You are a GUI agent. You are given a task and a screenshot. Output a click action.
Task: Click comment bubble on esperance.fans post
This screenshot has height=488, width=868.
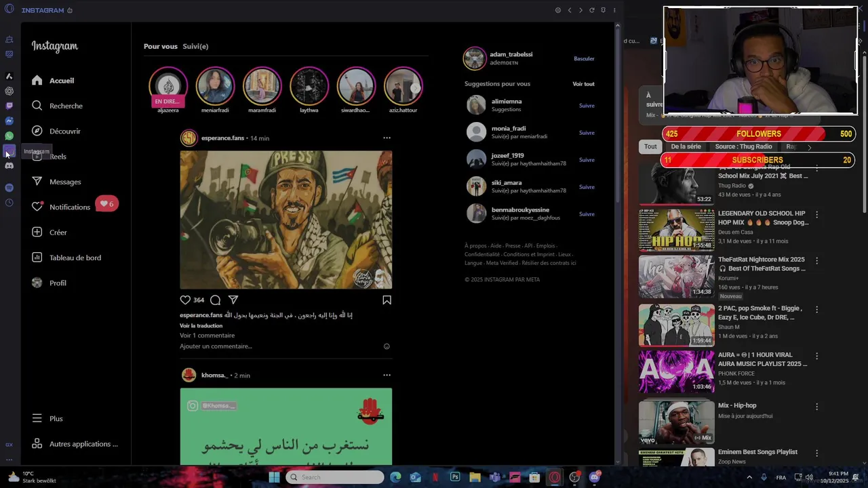tap(215, 300)
